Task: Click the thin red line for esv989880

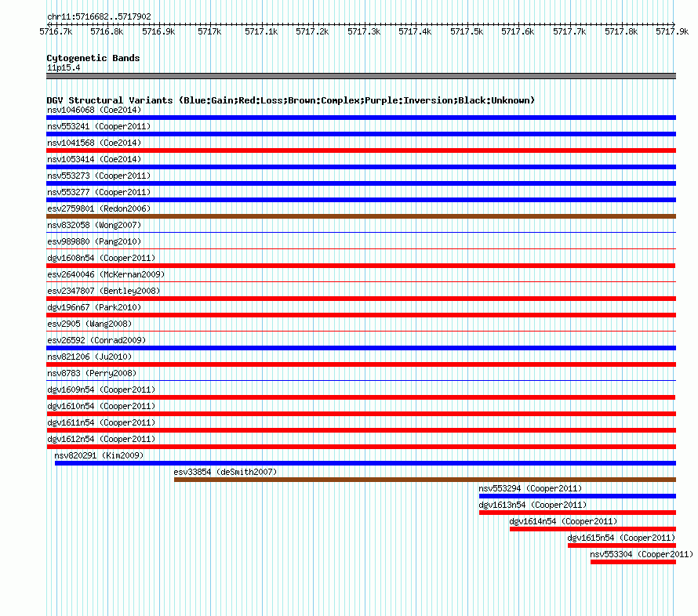Action: point(361,248)
